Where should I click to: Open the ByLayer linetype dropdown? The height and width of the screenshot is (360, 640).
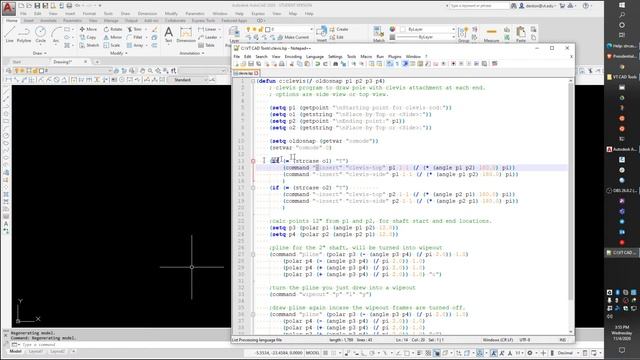(x=453, y=37)
